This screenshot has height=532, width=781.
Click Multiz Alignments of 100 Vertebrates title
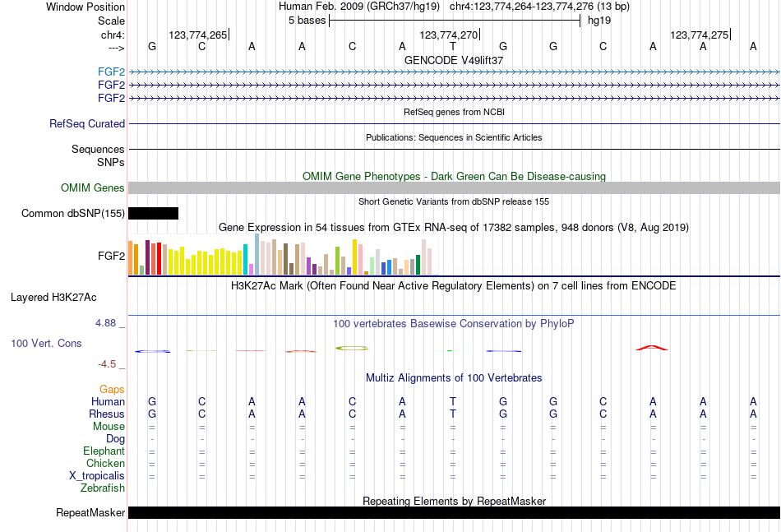pos(454,378)
